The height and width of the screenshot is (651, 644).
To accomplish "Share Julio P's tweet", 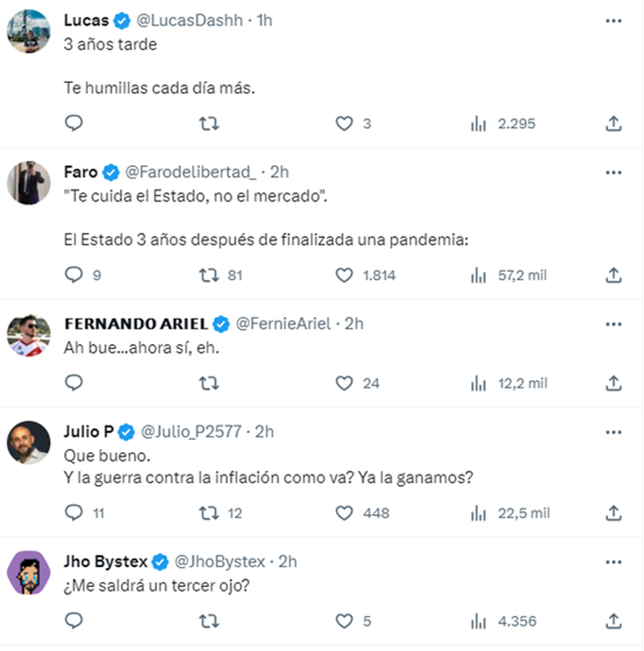I will point(613,513).
